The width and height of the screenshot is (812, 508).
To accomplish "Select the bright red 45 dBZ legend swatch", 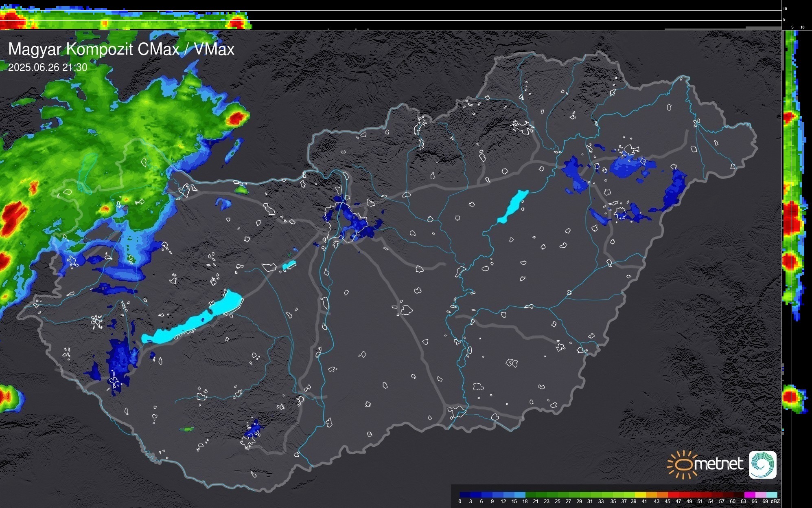I will coord(673,495).
